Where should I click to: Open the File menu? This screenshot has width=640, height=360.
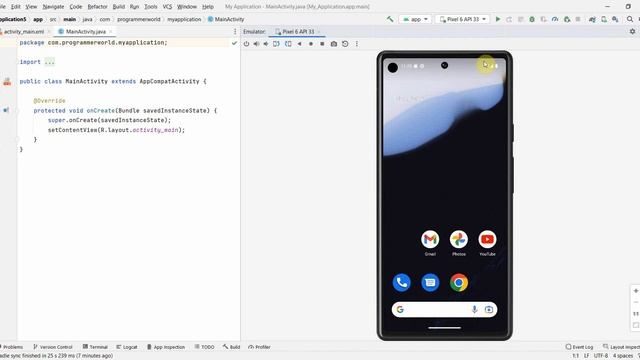(2, 7)
